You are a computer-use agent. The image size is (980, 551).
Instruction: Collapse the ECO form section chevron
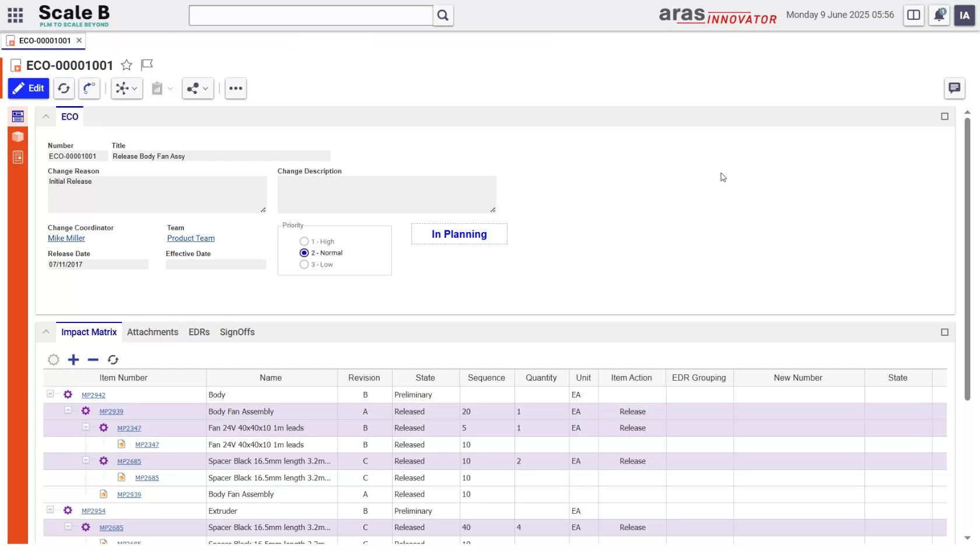tap(45, 117)
